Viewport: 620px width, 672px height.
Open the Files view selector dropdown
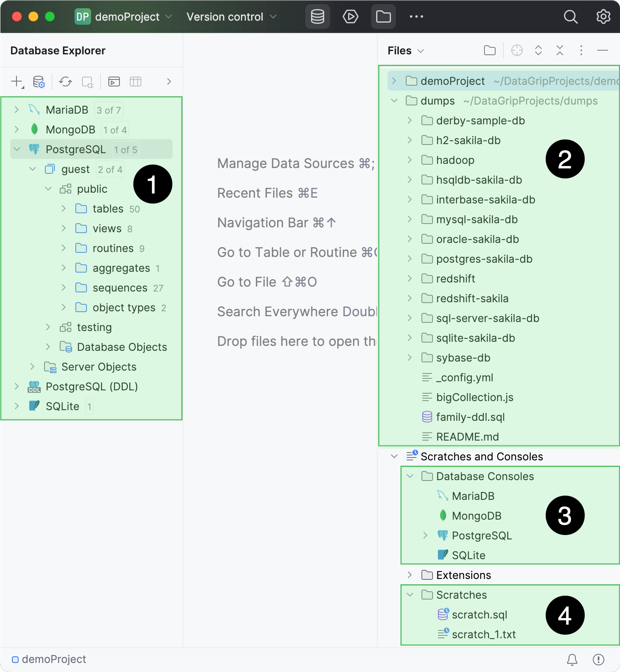coord(406,51)
